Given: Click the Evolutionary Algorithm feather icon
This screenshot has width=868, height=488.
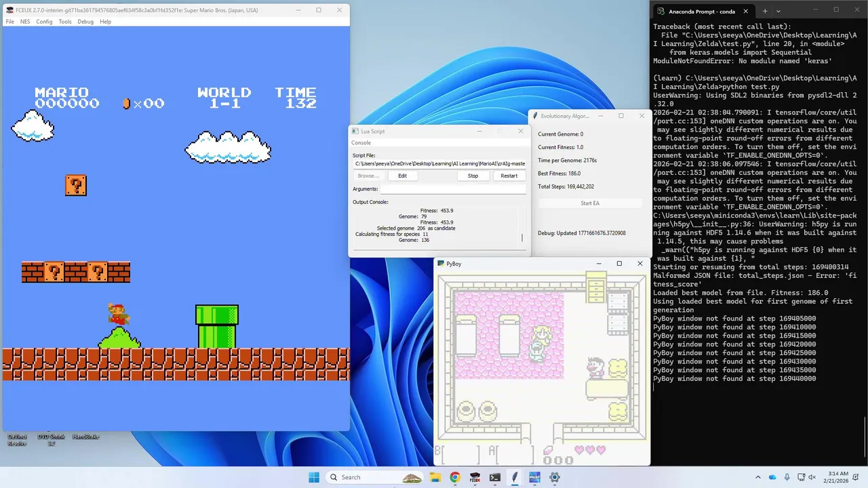Looking at the screenshot, I should click(534, 116).
